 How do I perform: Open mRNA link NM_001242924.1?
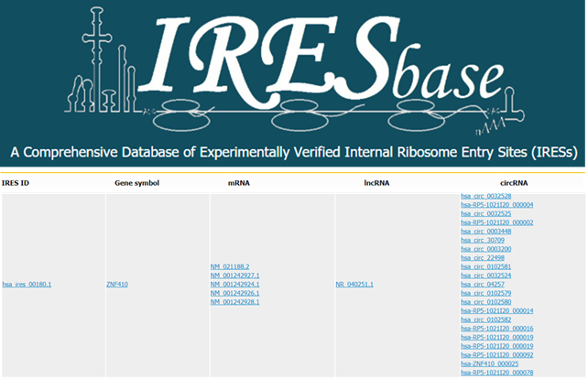coord(234,285)
